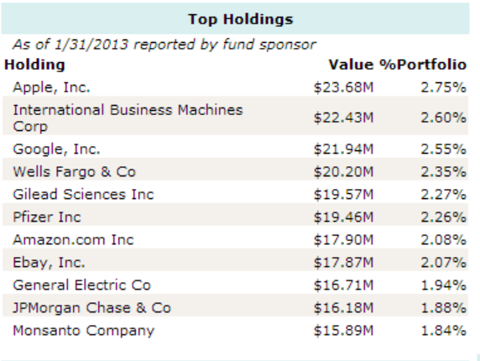This screenshot has height=361, width=480.
Task: Click Wells Fargo & Co holding
Action: pos(74,172)
